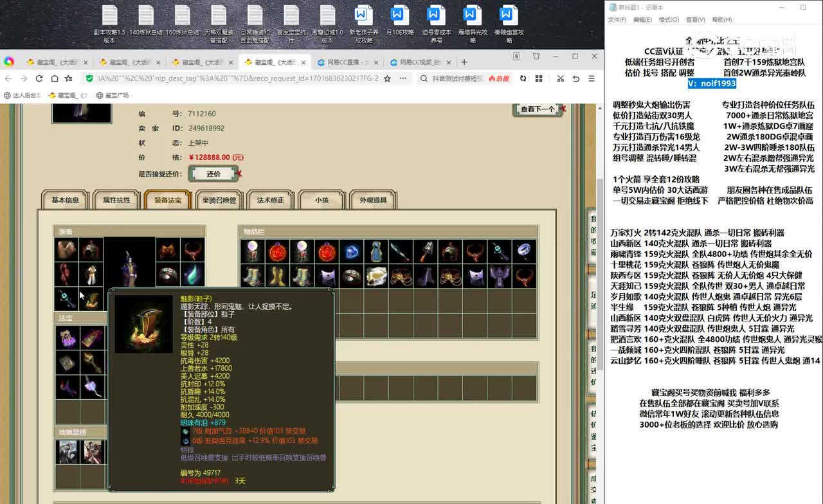Open Notepad 文件(F) menu
The width and height of the screenshot is (823, 504).
(617, 20)
